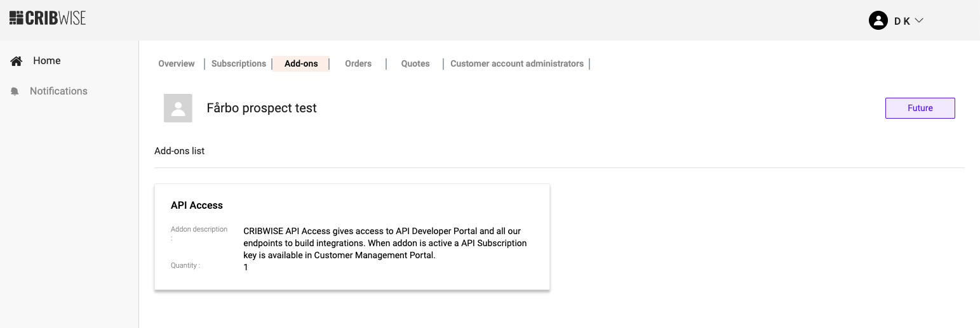Viewport: 980px width, 328px height.
Task: Click the Home house icon in sidebar
Action: [17, 61]
